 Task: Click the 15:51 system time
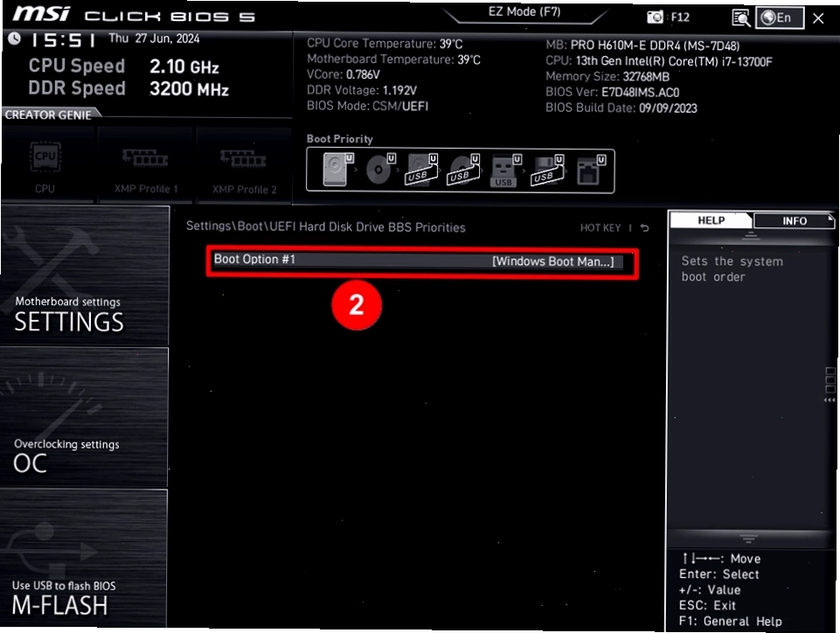coord(63,40)
